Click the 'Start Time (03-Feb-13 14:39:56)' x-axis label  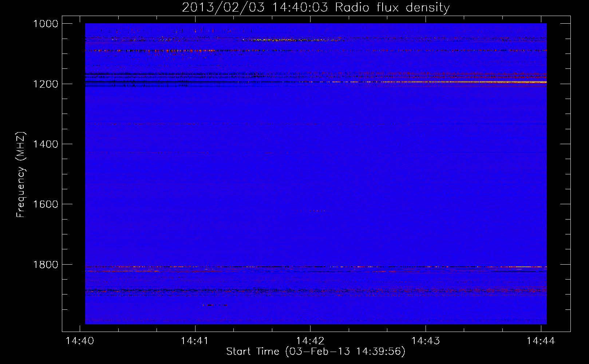(316, 352)
